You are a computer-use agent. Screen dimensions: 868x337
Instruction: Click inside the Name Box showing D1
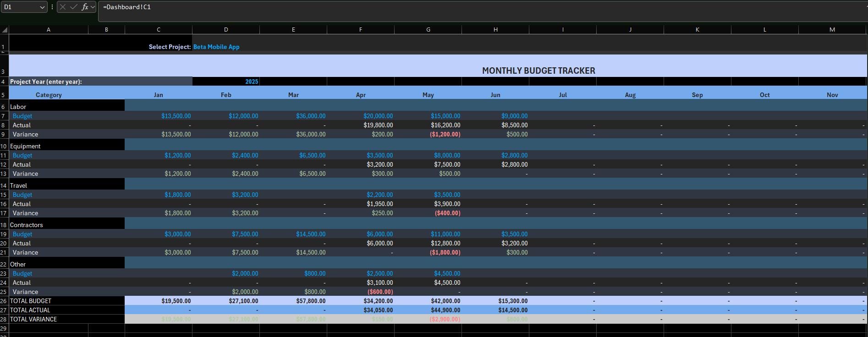20,7
